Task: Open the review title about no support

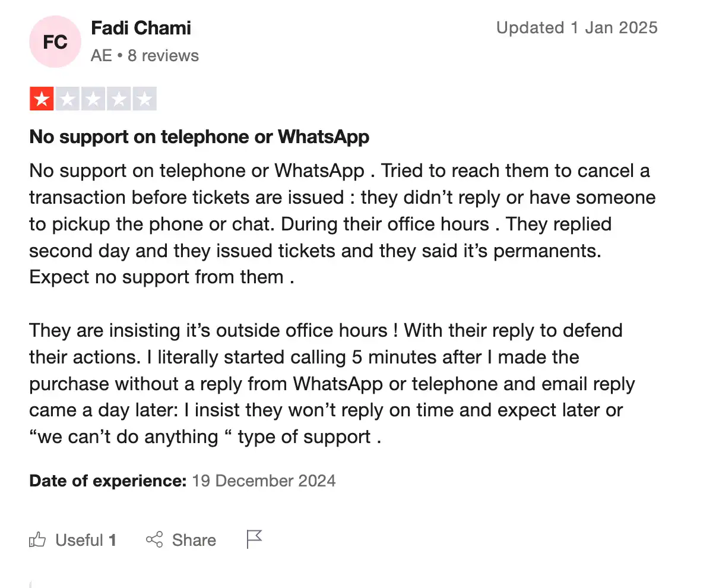Action: click(199, 137)
